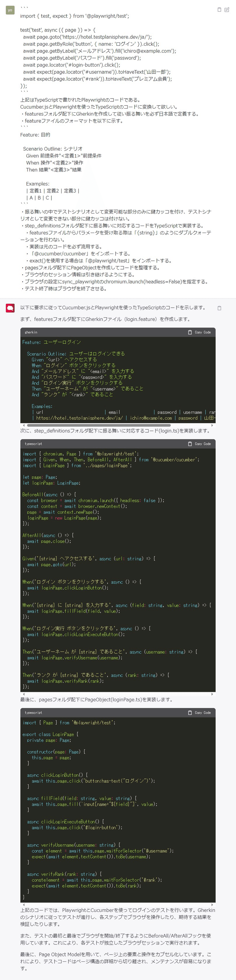
Task: Click the 'export class LoginPage {' line
Action: pos(50,734)
